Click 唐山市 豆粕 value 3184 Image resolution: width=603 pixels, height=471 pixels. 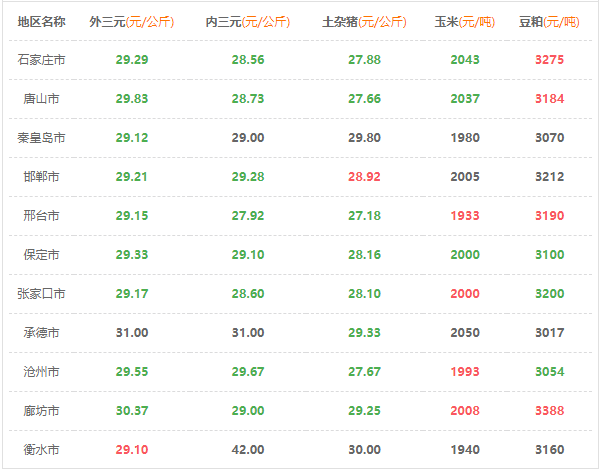tap(550, 99)
